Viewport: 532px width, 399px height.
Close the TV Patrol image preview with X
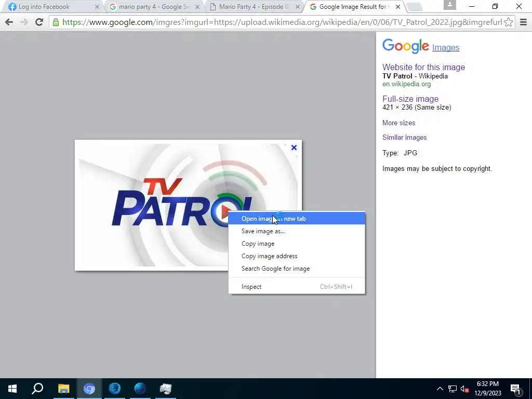click(294, 147)
